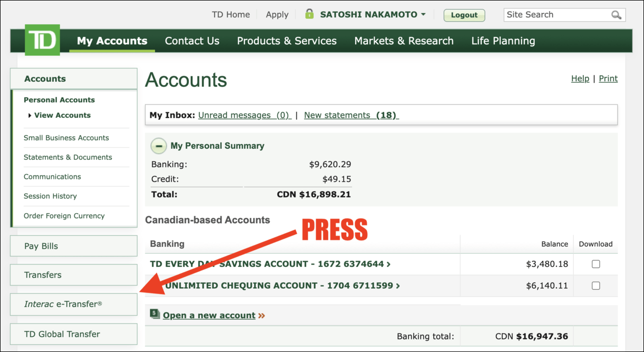Expand the View Accounts disclosure triangle

click(30, 115)
